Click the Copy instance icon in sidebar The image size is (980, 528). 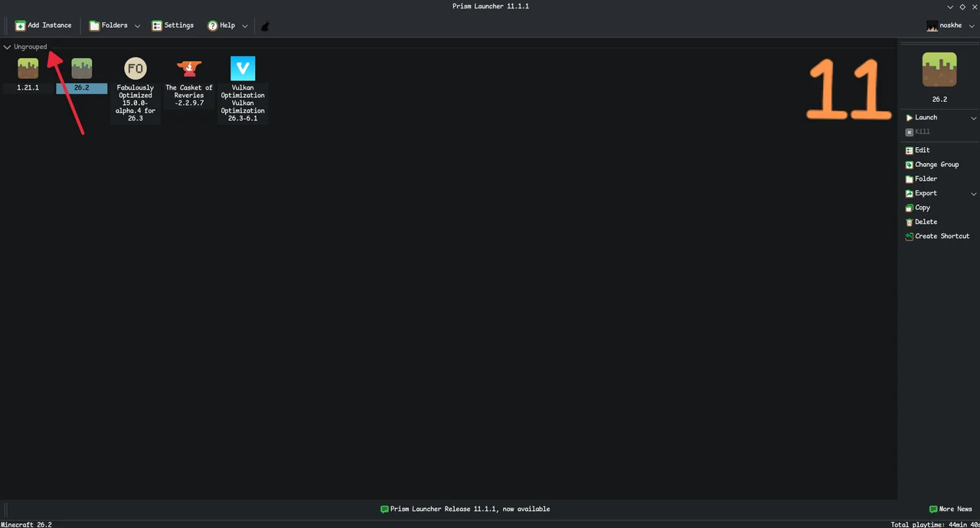point(910,208)
